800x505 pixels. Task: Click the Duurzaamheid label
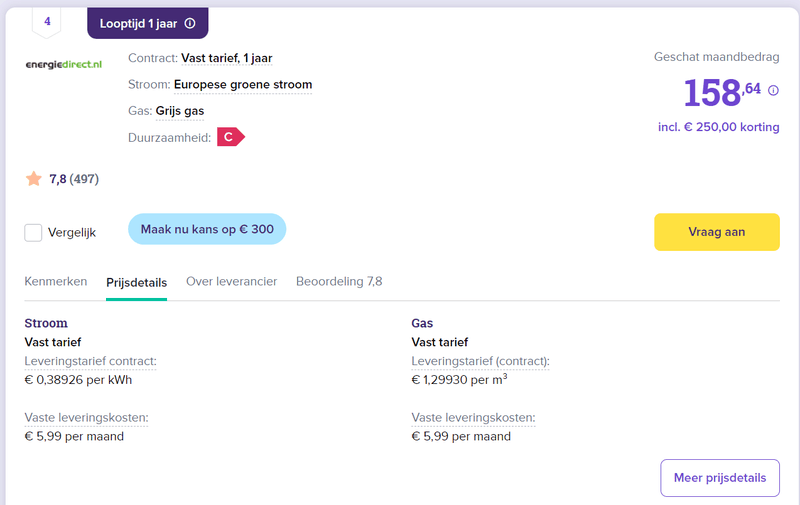pyautogui.click(x=169, y=138)
